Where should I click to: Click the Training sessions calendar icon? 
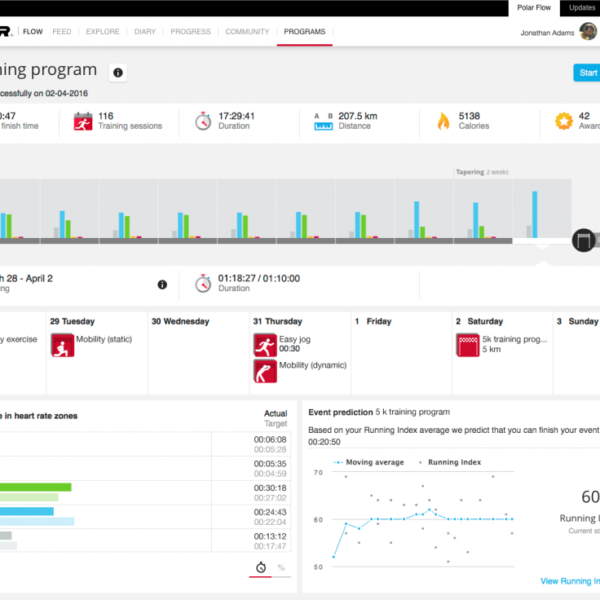[x=82, y=121]
